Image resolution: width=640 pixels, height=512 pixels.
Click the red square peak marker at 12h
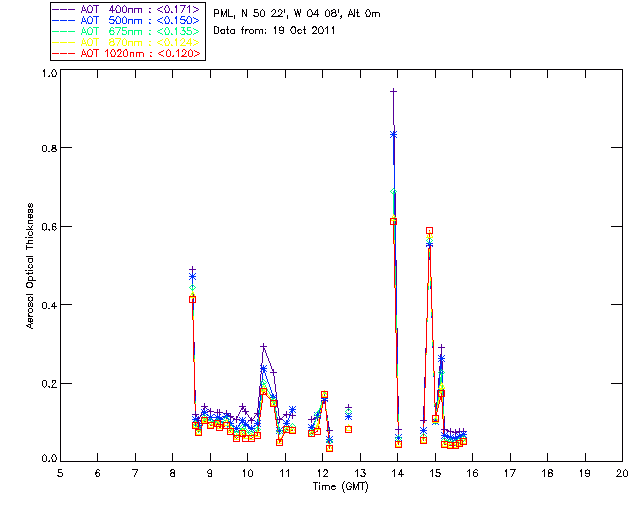(x=324, y=395)
